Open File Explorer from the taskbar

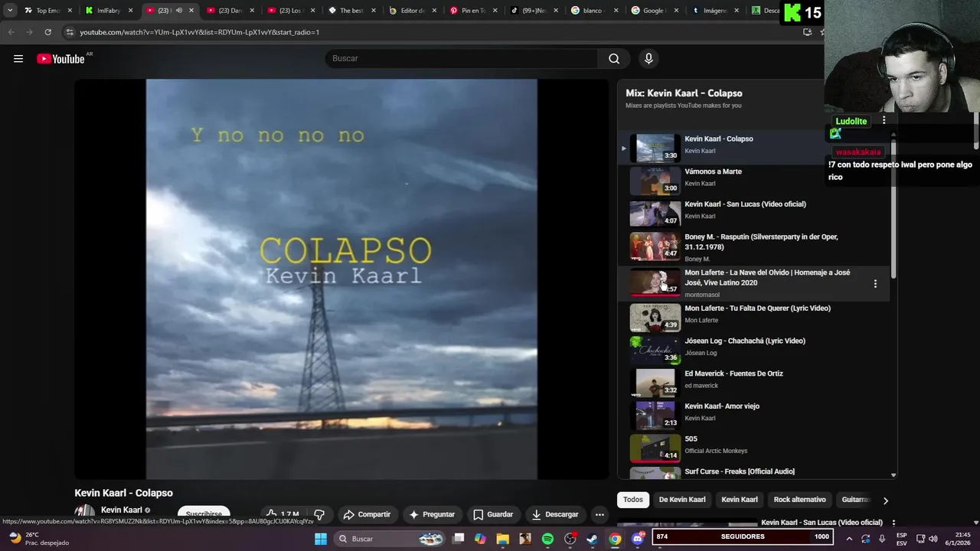[x=502, y=539]
